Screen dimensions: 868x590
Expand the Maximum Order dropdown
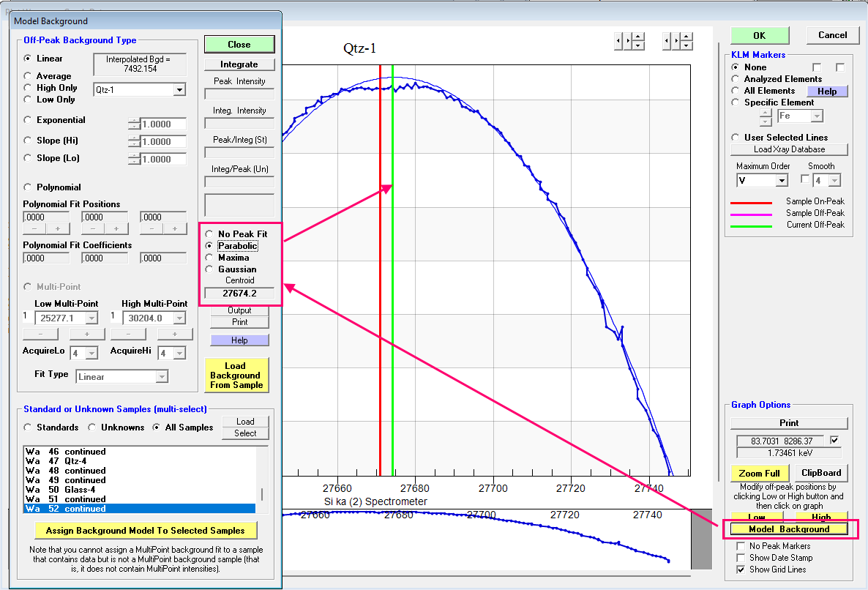(781, 181)
